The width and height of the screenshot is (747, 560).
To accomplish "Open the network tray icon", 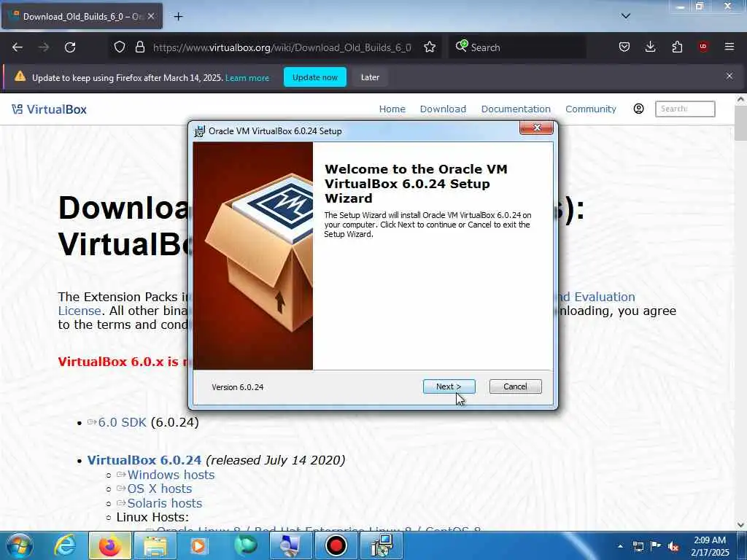I will [638, 546].
